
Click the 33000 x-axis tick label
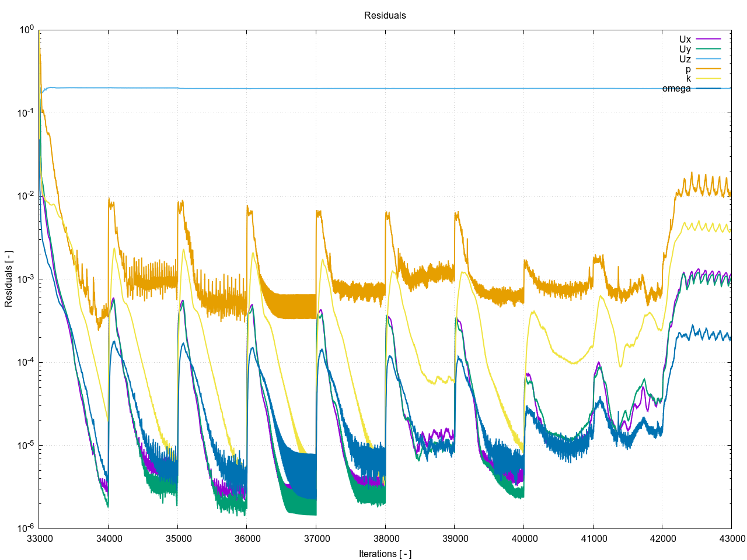click(39, 538)
